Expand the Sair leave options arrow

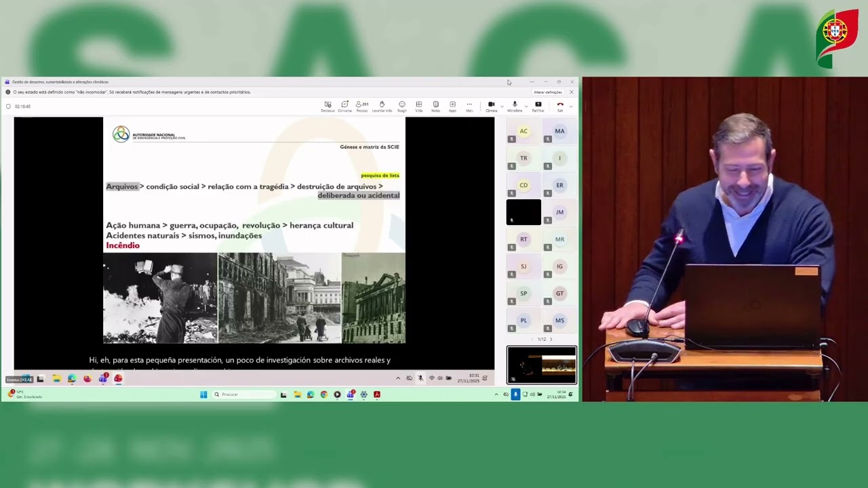(x=571, y=106)
